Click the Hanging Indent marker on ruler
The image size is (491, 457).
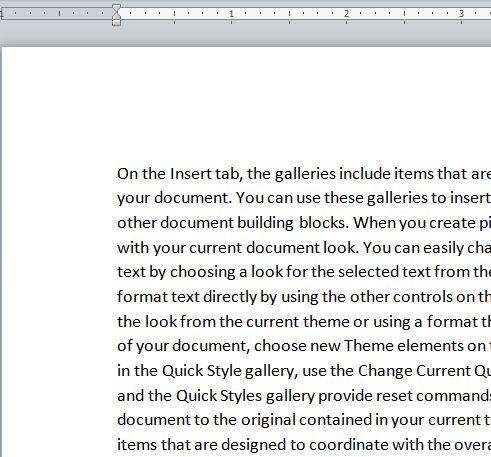[116, 16]
